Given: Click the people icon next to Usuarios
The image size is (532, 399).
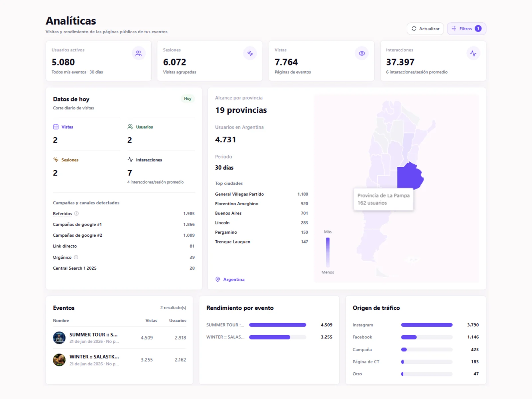Looking at the screenshot, I should pos(130,127).
